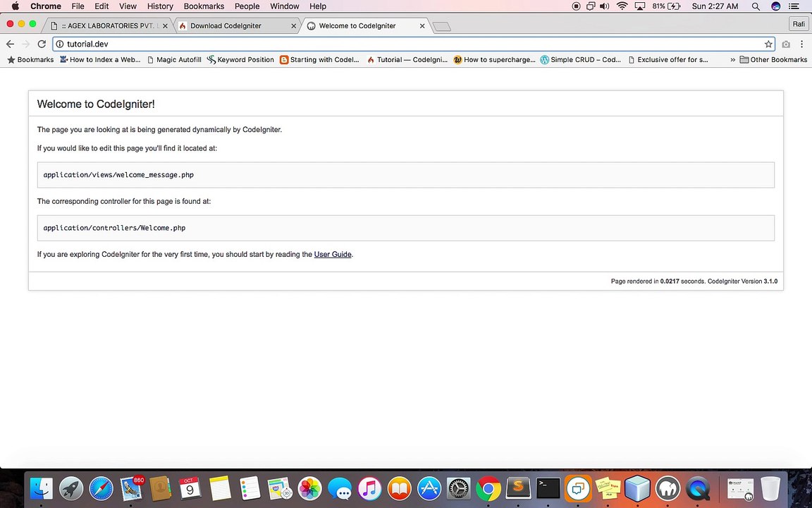Screen dimensions: 812x508
Task: Close the Welcome to CodeIgniter tab
Action: pos(422,25)
